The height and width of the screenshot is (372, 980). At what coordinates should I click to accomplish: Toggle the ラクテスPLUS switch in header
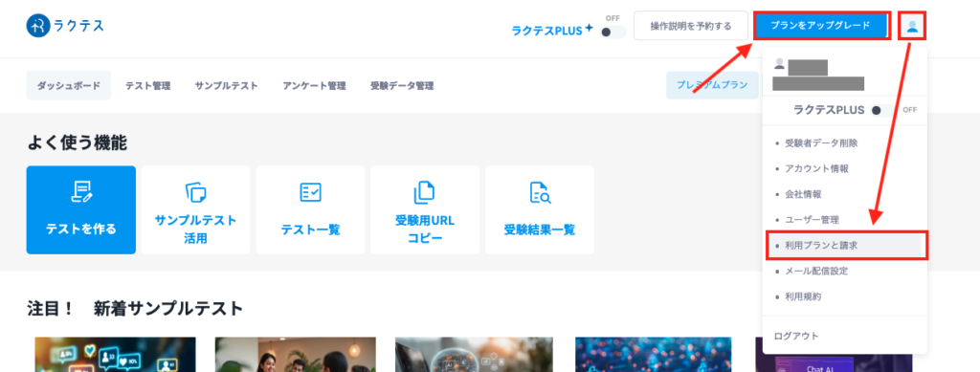point(612,32)
